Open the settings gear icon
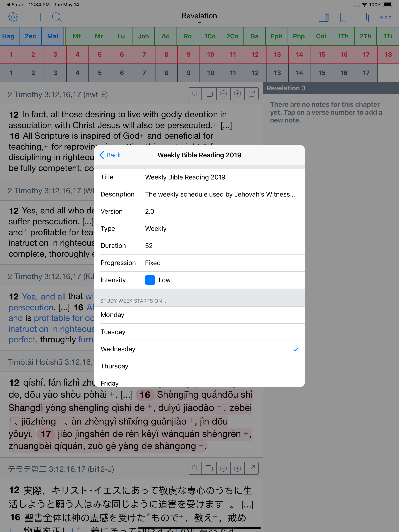 [x=13, y=17]
